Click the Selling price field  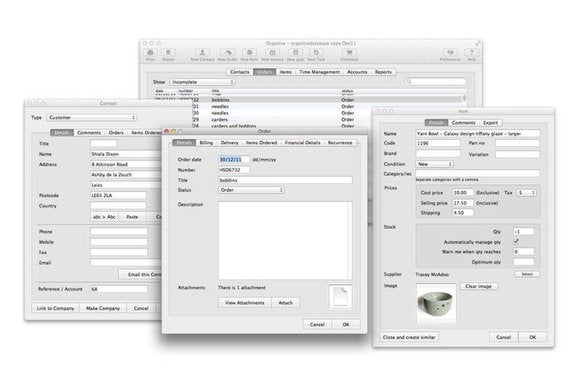coord(463,203)
